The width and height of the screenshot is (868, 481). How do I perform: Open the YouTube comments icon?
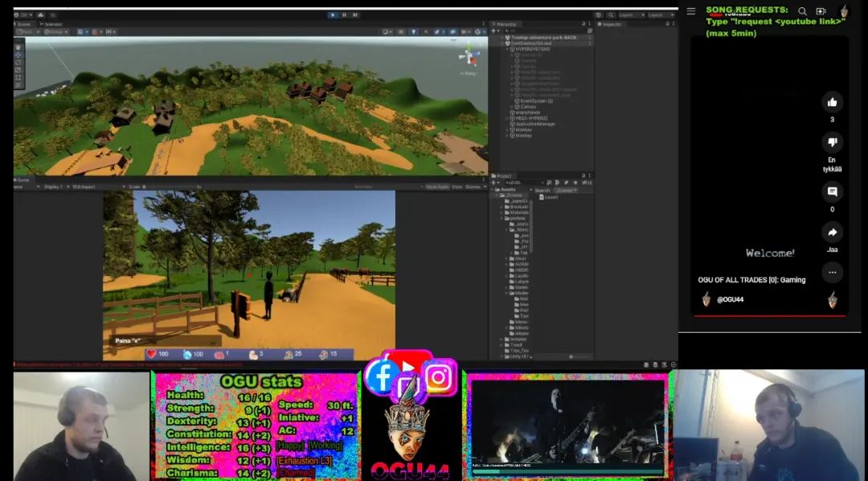832,191
